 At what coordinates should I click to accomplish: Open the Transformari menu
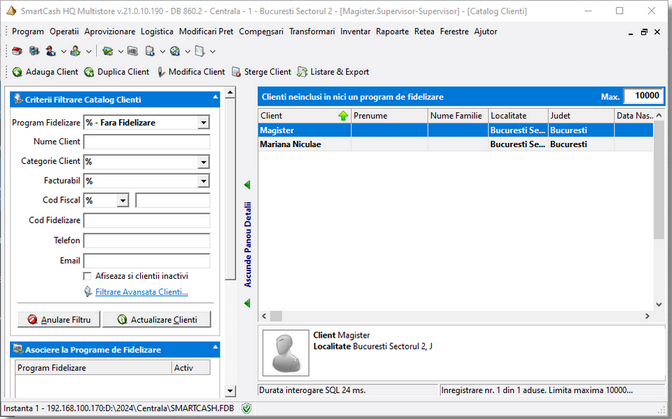coord(312,32)
